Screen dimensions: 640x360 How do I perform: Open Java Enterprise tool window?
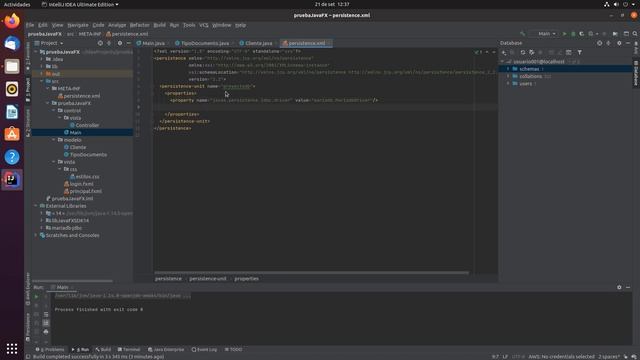pos(166,350)
